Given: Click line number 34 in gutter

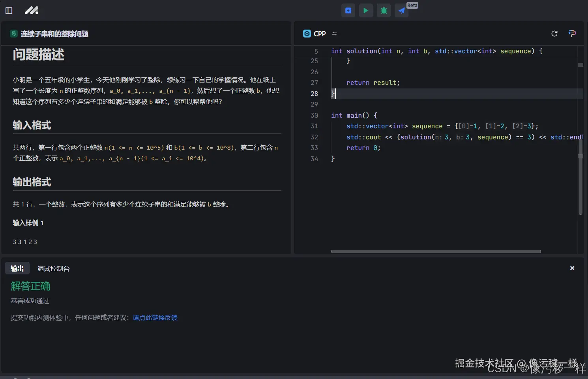Looking at the screenshot, I should coord(314,159).
